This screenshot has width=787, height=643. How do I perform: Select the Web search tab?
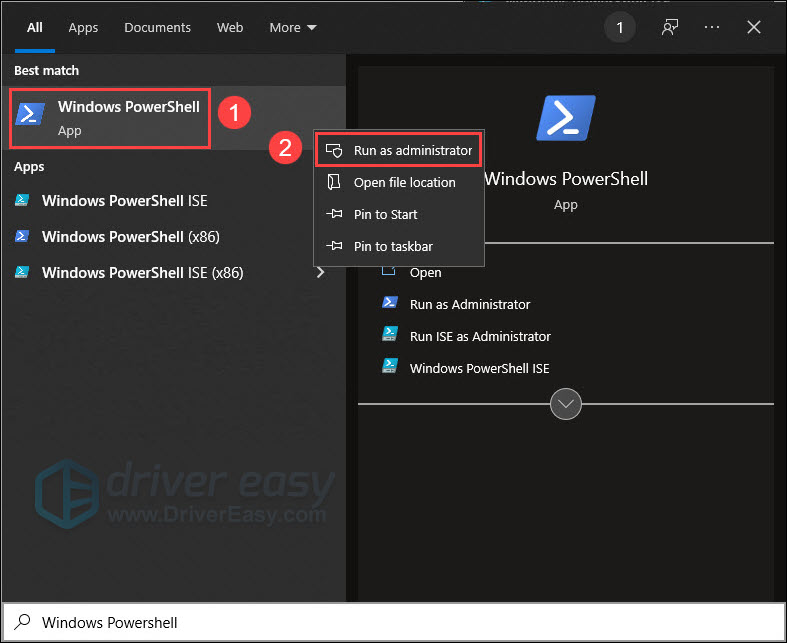point(230,28)
